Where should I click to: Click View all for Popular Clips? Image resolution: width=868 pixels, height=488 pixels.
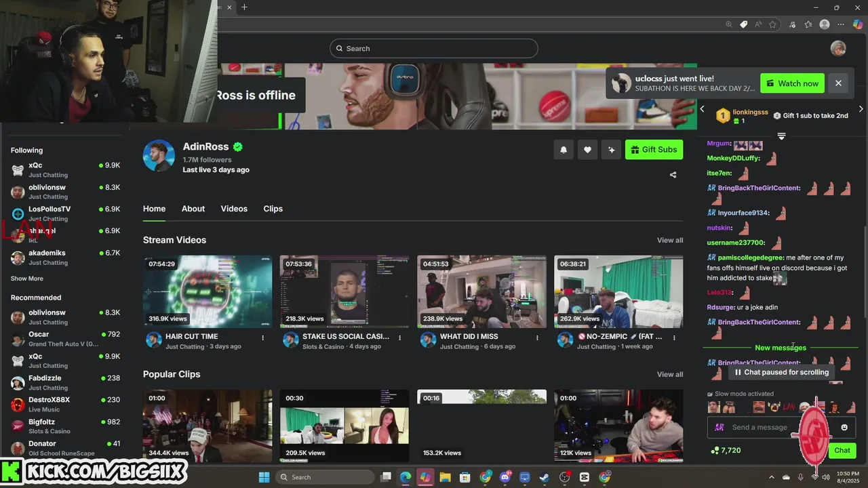pos(670,374)
